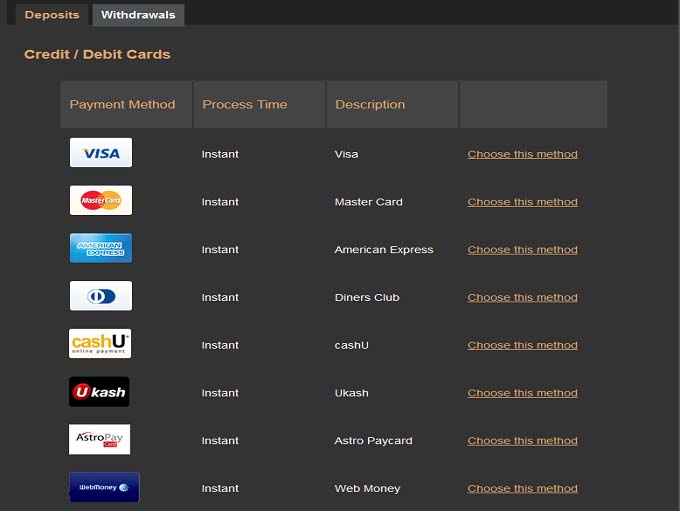
Task: Choose this method for Ukash
Action: coord(522,393)
